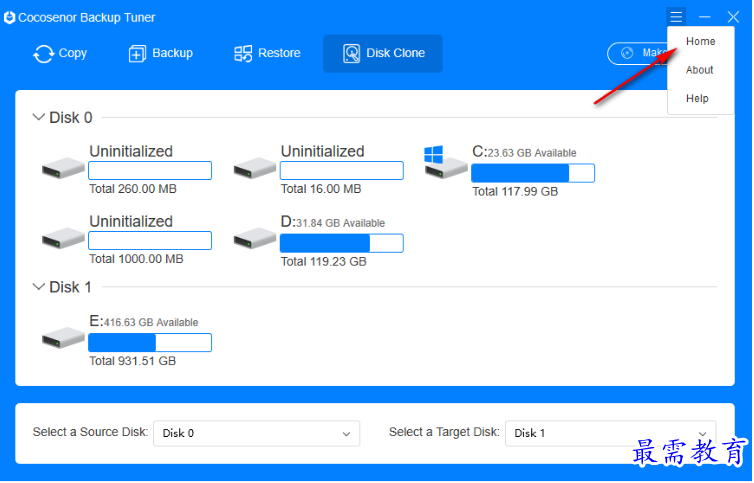Click the disc icon on Make button
Screen dimensions: 754x483
[627, 53]
